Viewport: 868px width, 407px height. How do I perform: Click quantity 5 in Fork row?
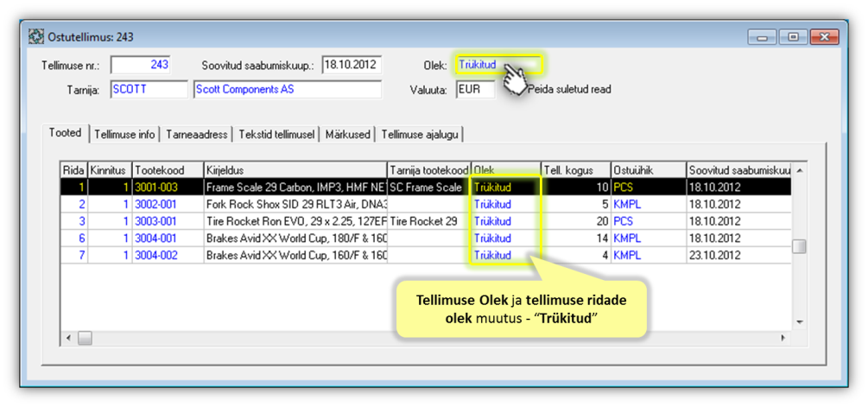tap(576, 204)
